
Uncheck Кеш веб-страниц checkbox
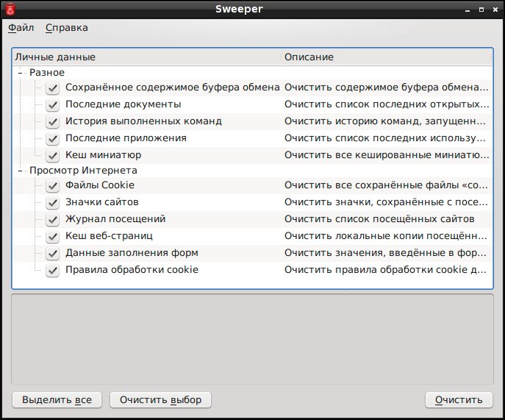point(52,236)
